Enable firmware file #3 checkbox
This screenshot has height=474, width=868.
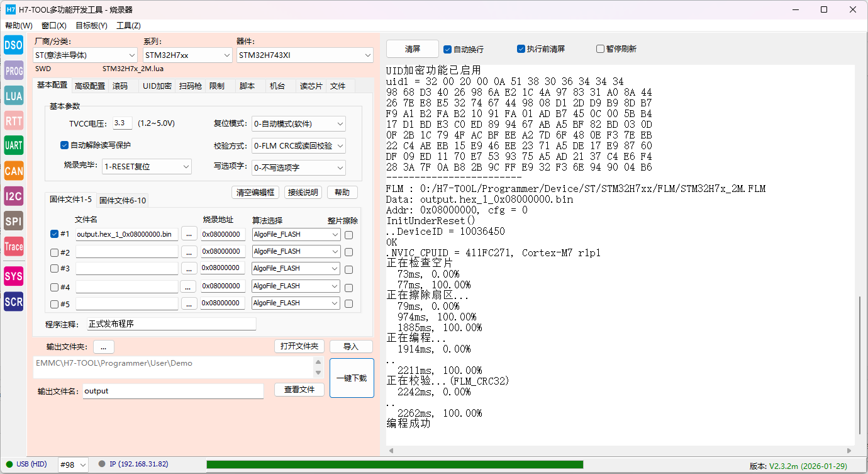(x=54, y=269)
